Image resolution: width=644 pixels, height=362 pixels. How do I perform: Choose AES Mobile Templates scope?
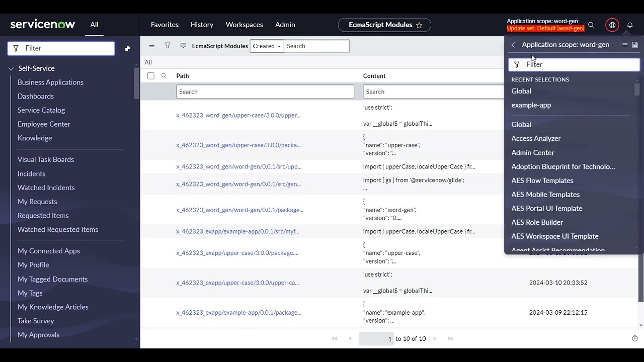[545, 195]
